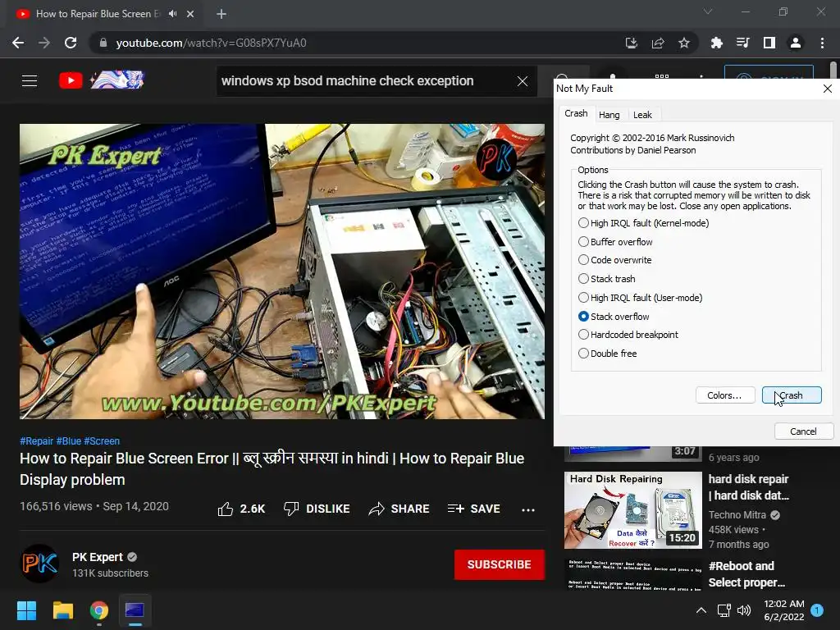This screenshot has width=840, height=630.
Task: Open the volume icon in system tray
Action: 743,610
